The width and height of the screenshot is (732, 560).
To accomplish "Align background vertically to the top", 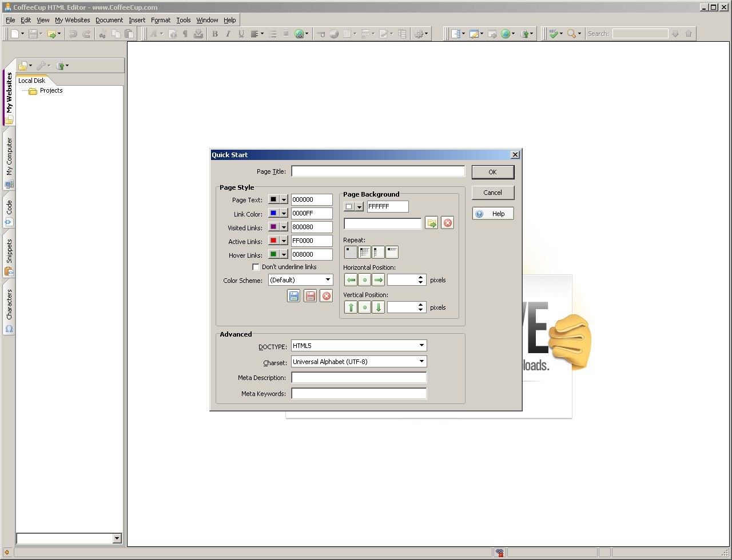I will click(351, 307).
